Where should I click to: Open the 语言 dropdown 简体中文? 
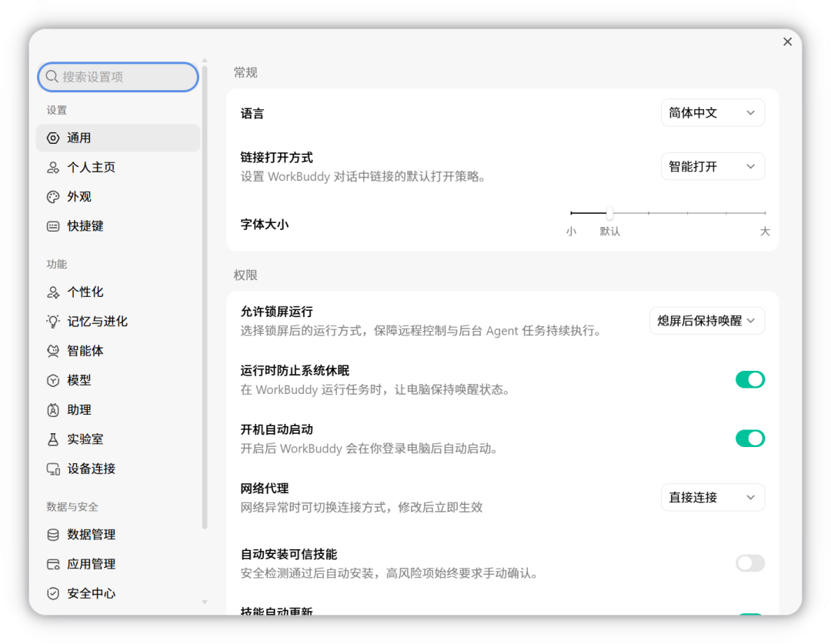[x=713, y=113]
